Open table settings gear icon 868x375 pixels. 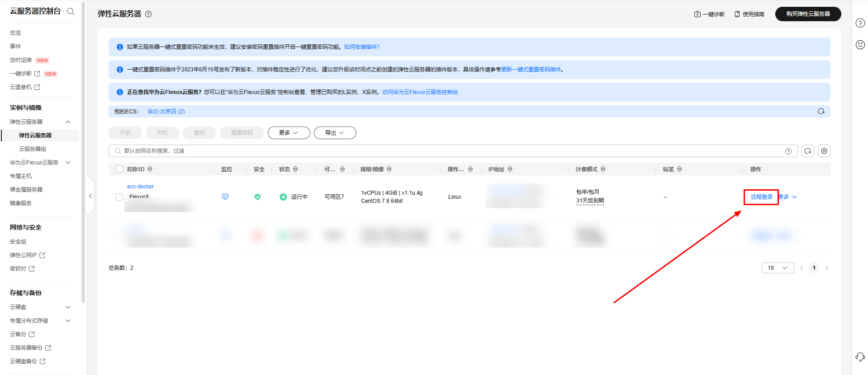824,151
